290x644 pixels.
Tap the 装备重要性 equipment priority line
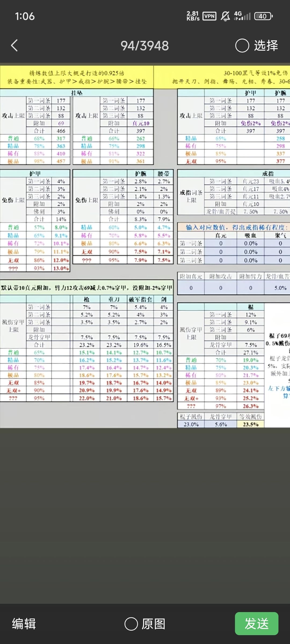pyautogui.click(x=77, y=81)
